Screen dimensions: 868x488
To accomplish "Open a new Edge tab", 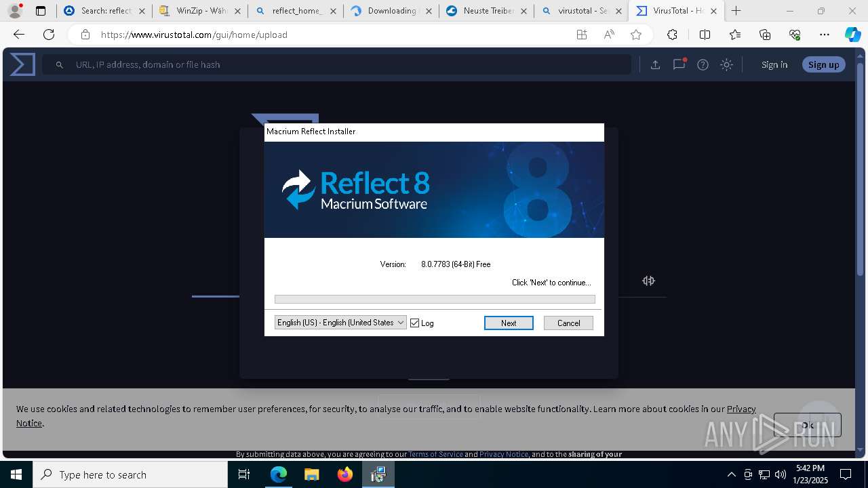I will [736, 11].
